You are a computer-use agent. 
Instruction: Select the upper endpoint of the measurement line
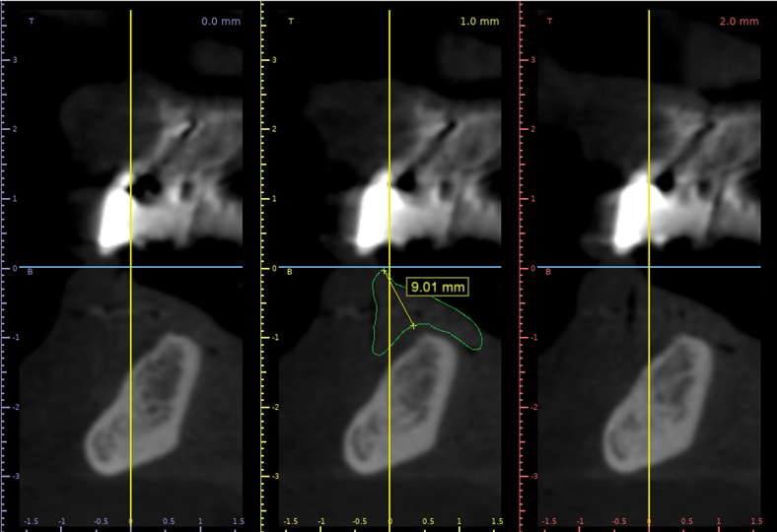point(384,270)
